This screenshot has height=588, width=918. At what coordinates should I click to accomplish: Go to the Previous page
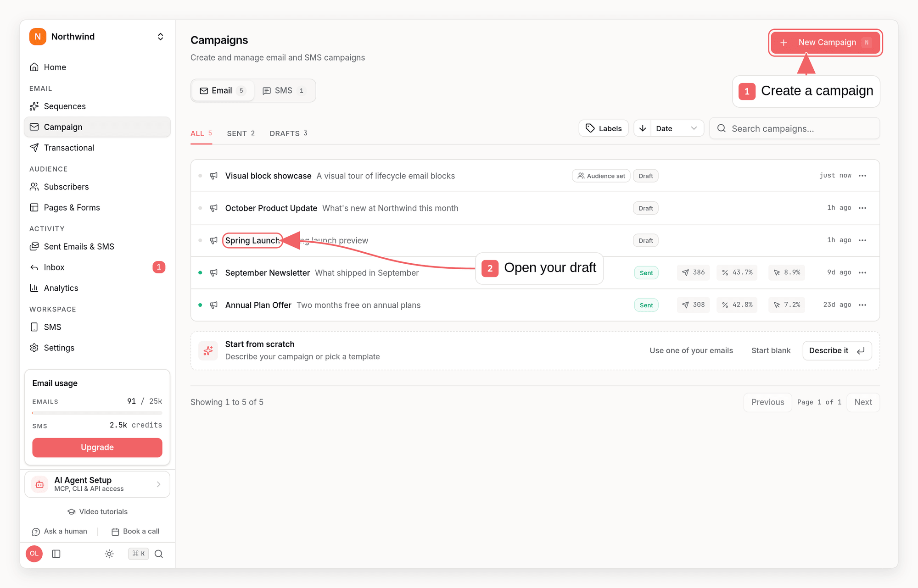click(767, 403)
